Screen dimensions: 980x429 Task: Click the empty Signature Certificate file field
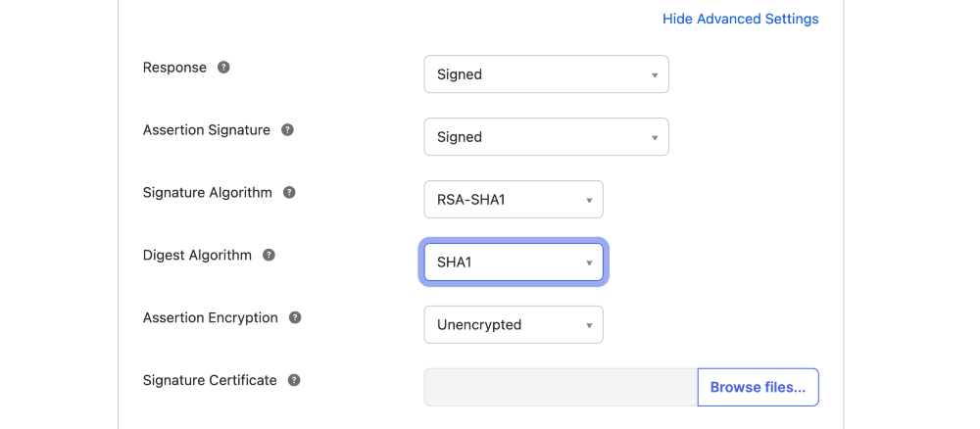(561, 387)
